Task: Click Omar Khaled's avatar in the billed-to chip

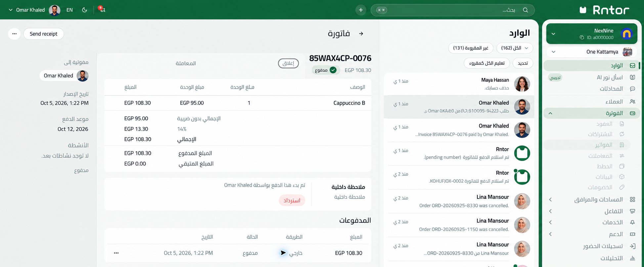Action: click(x=83, y=76)
